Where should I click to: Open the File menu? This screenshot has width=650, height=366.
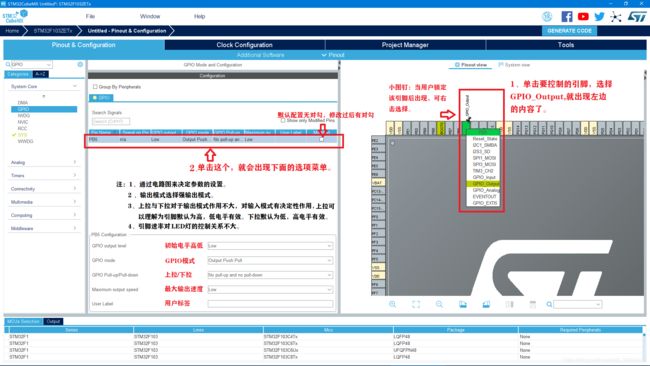coord(90,17)
